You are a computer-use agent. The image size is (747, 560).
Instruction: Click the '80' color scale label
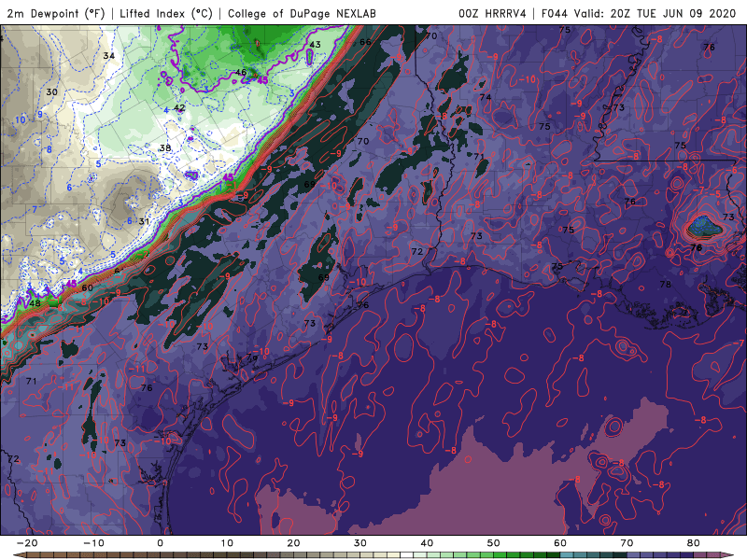point(694,543)
